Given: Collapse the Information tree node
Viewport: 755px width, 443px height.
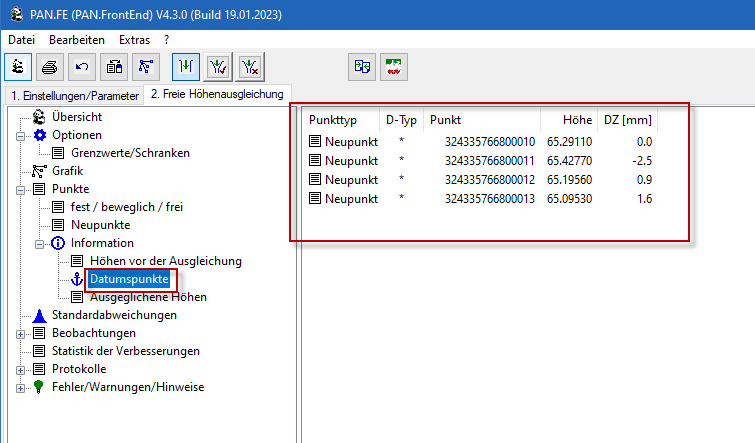Looking at the screenshot, I should point(39,243).
